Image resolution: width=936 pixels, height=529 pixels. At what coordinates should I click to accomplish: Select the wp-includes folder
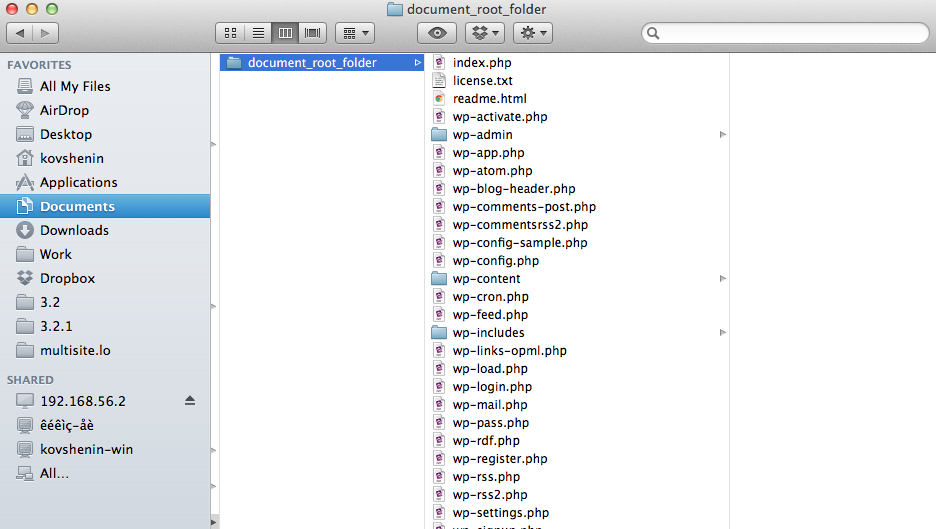577,333
